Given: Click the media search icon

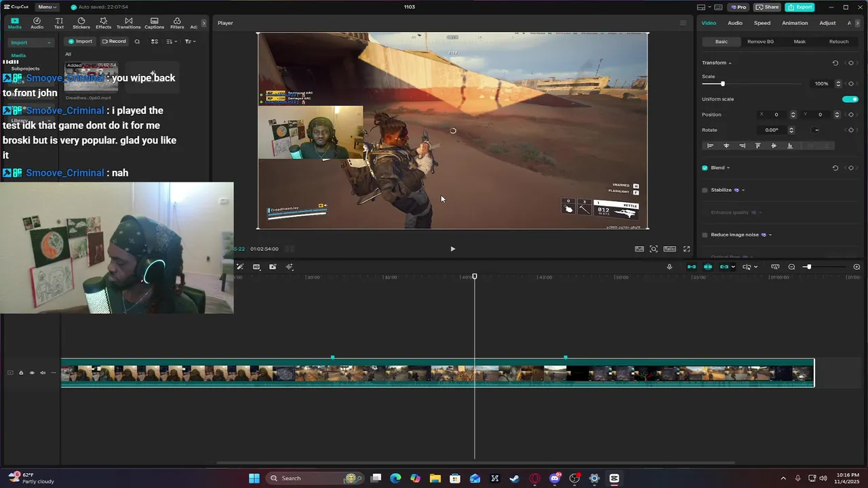Looking at the screenshot, I should pyautogui.click(x=137, y=41).
